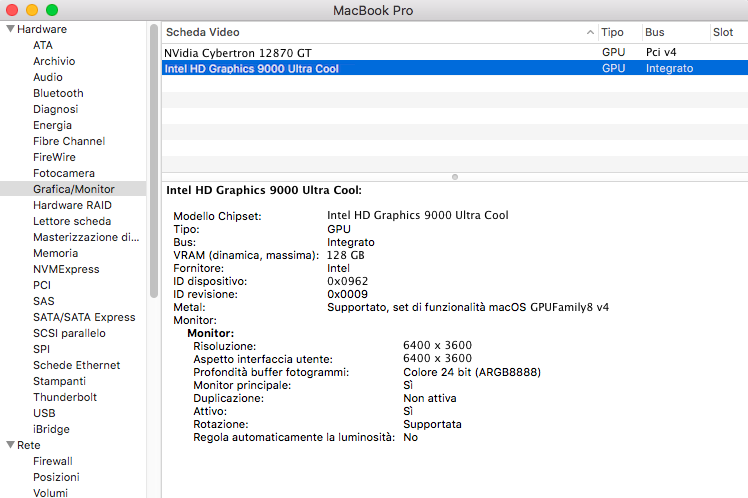Select ATA in the sidebar
This screenshot has height=498, width=748.
click(42, 45)
